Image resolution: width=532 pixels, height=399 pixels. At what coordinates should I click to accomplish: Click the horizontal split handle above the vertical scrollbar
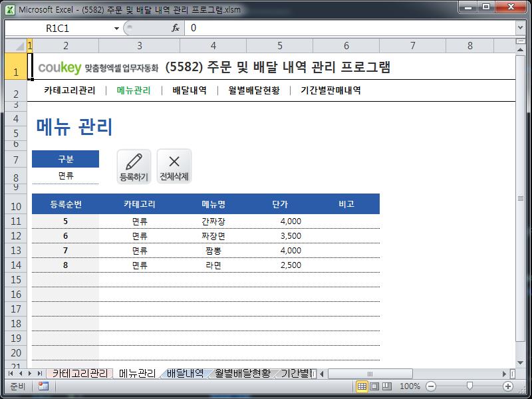coord(521,41)
